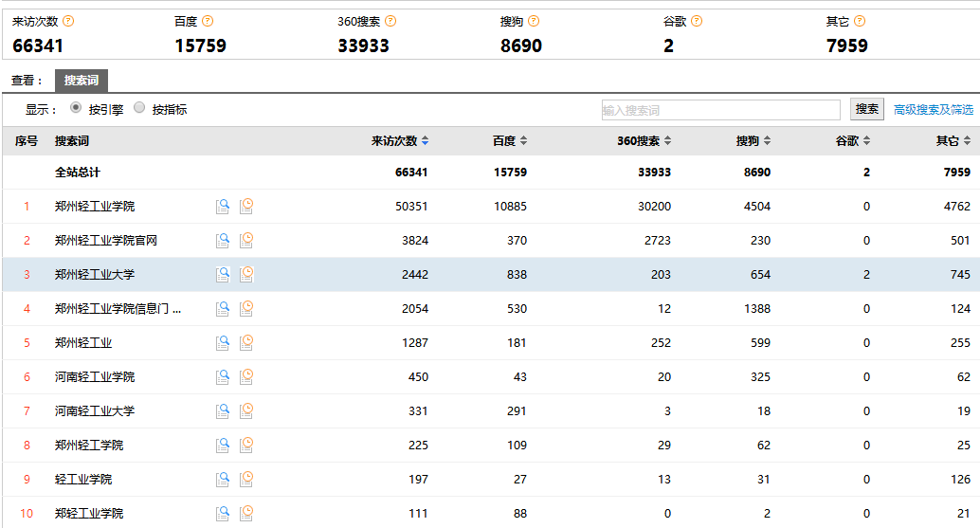Open the 郑州轻工业 keyword link
Screen dimensions: 980x528
click(x=83, y=342)
